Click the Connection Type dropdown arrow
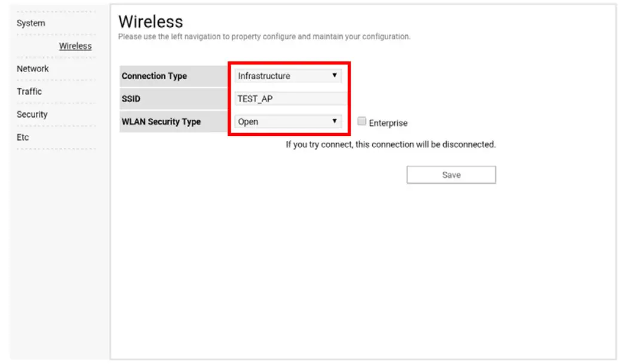The image size is (629, 364). tap(336, 74)
